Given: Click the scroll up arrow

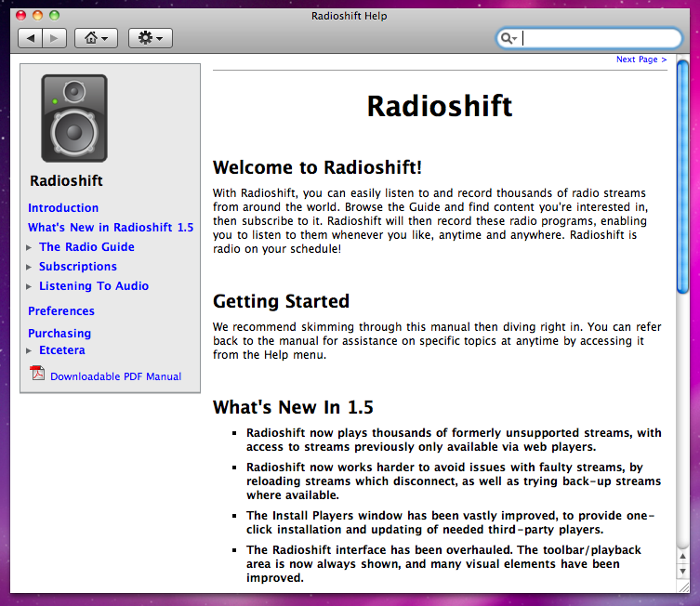Looking at the screenshot, I should (x=682, y=557).
